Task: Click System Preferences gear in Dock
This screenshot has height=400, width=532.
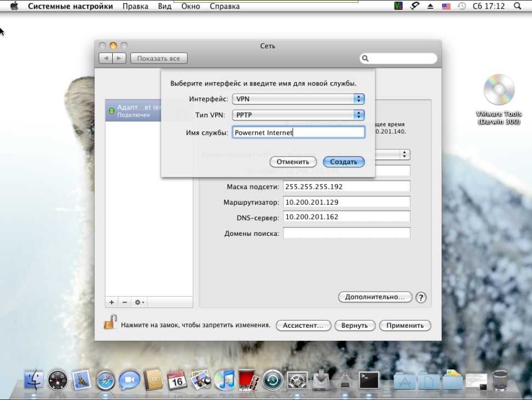Action: coord(297,380)
